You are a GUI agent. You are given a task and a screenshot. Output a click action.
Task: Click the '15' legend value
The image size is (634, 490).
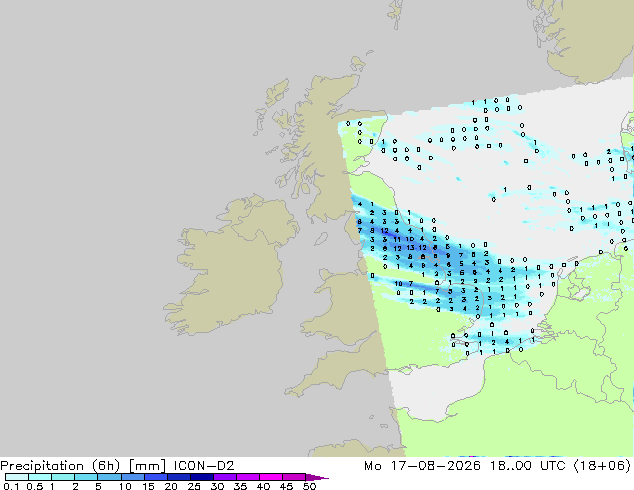tap(148, 486)
